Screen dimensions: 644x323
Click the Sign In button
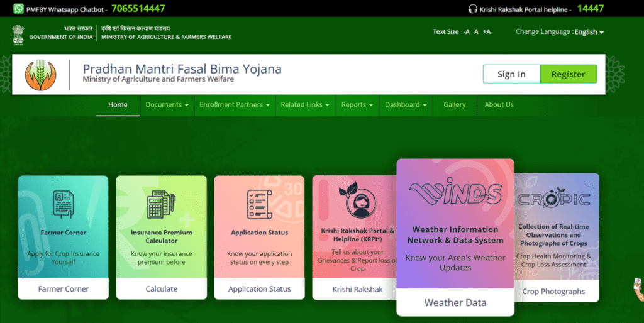(511, 74)
